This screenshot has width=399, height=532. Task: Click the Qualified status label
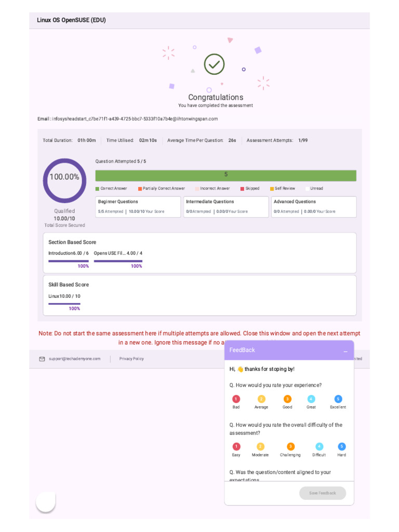pyautogui.click(x=64, y=211)
